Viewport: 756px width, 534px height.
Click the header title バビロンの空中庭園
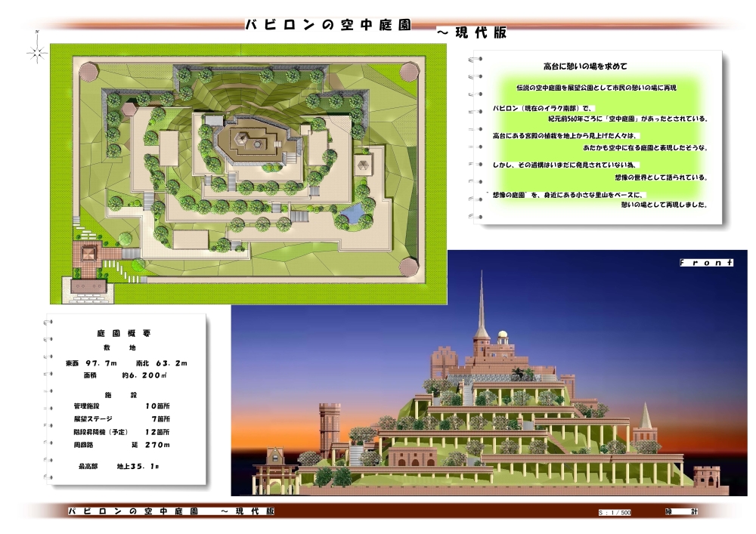[x=328, y=25]
